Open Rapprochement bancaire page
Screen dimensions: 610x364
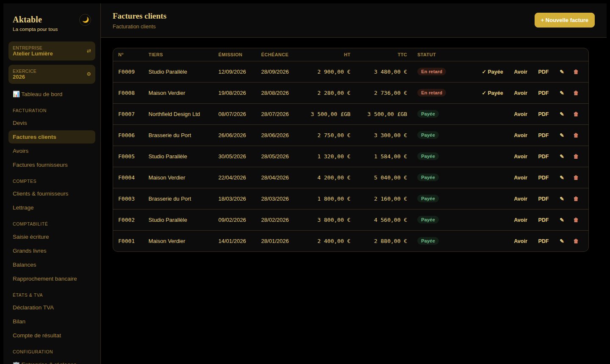pyautogui.click(x=52, y=279)
